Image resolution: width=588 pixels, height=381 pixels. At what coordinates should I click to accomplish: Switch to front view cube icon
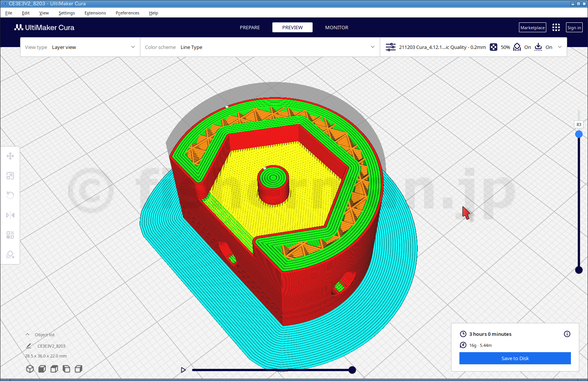click(42, 369)
